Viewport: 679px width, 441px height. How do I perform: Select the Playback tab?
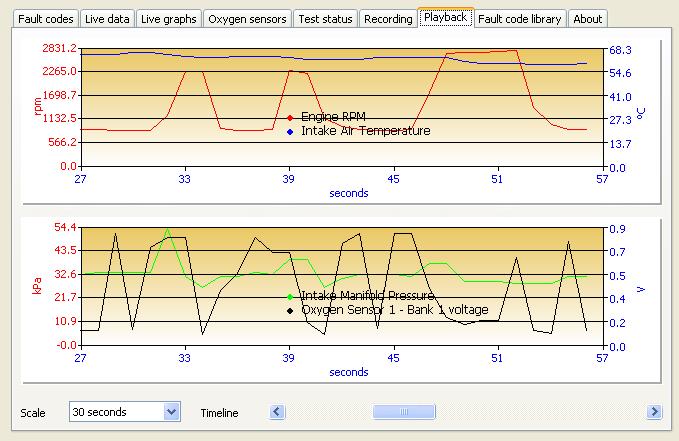[445, 18]
